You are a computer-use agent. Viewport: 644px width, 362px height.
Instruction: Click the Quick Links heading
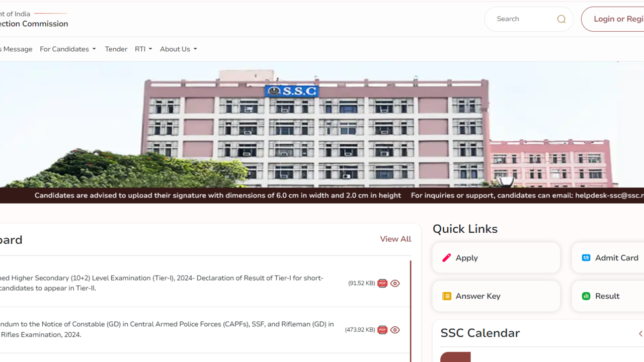[x=465, y=229]
